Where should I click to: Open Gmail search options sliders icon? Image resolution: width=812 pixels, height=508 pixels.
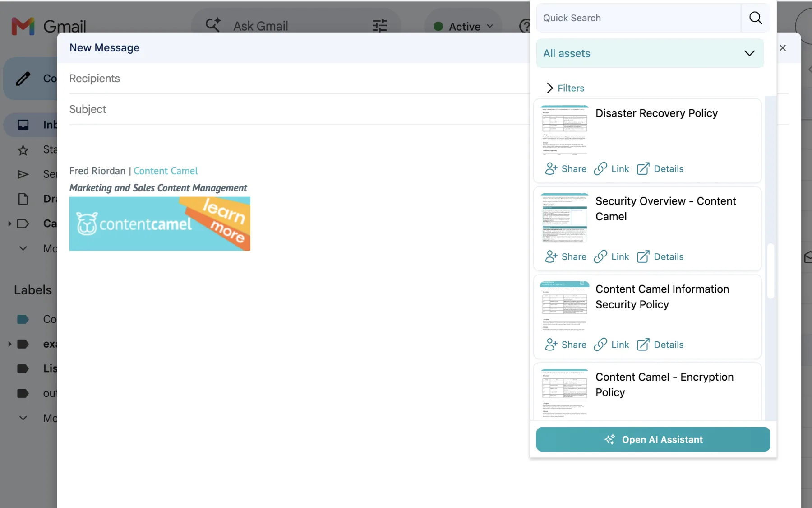tap(380, 26)
